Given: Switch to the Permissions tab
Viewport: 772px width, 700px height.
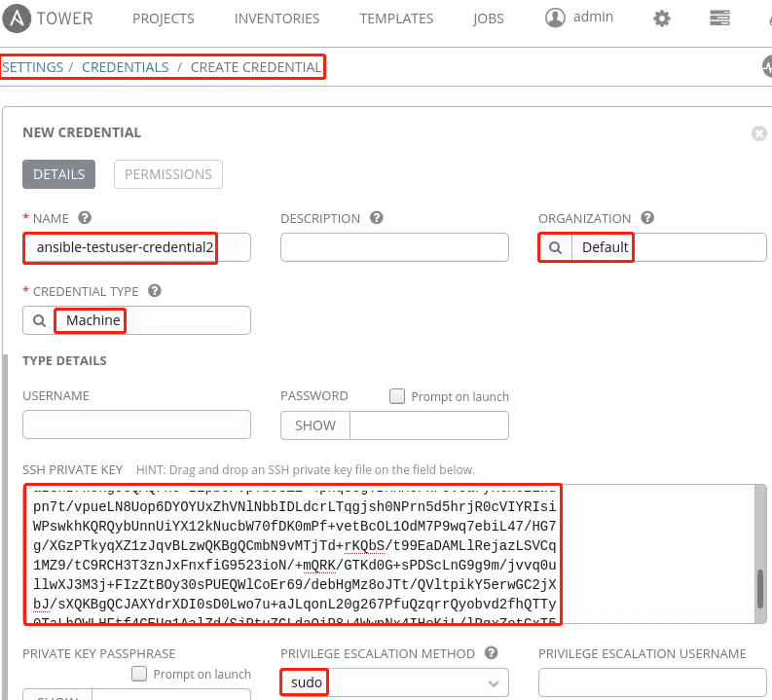Looking at the screenshot, I should tap(168, 174).
